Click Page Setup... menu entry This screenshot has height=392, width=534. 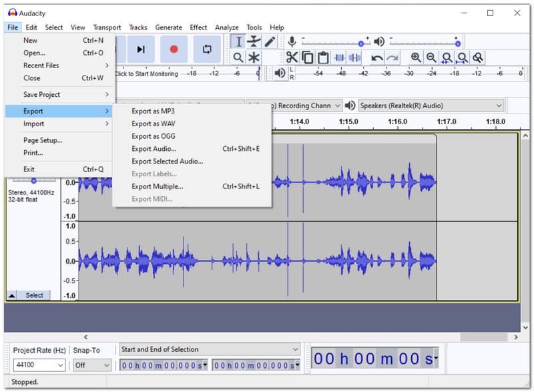[59, 140]
